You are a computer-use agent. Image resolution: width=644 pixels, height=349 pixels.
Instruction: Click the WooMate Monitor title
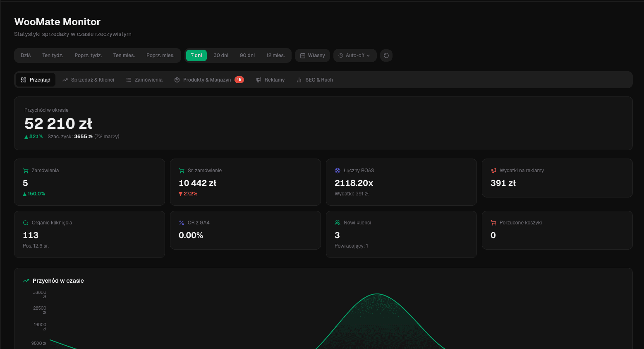pyautogui.click(x=57, y=22)
